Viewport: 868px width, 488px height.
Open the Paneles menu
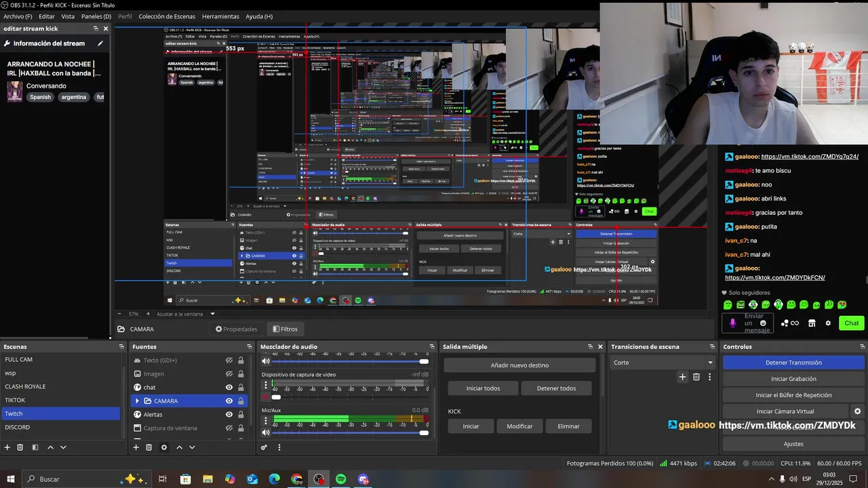point(96,16)
